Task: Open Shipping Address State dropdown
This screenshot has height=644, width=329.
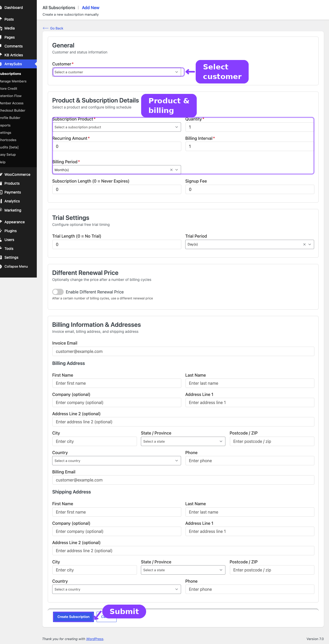Action: click(x=183, y=570)
